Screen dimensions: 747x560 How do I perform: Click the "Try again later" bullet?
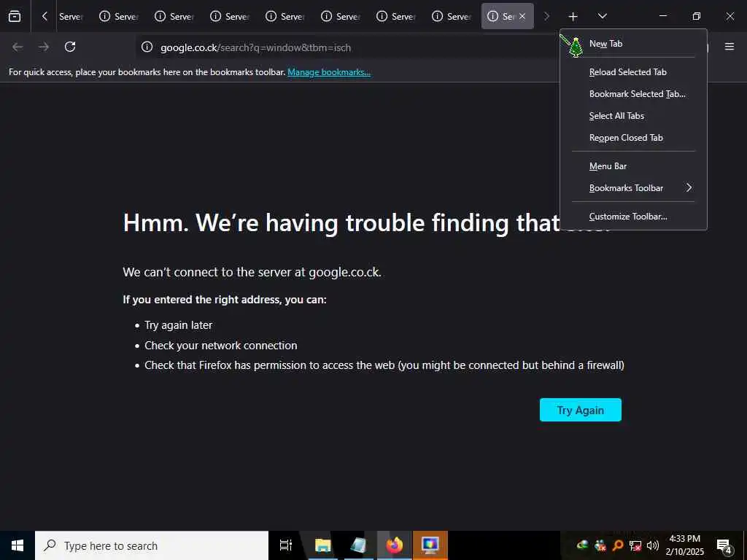point(178,325)
